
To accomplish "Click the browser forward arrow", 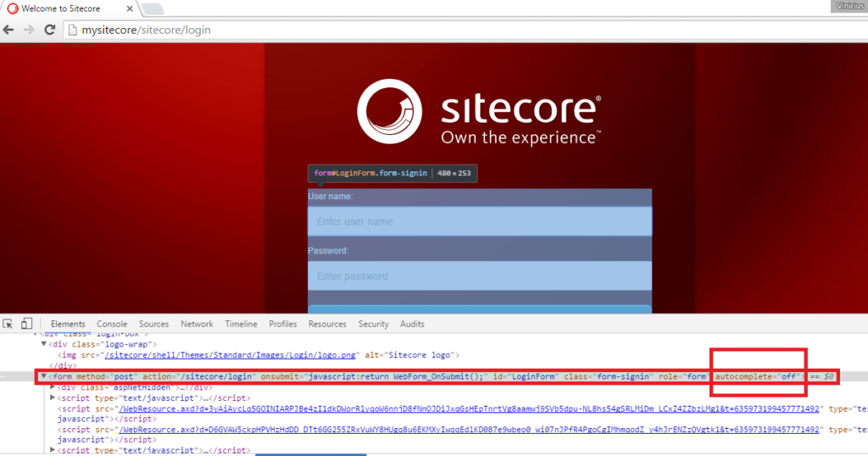I will [29, 30].
